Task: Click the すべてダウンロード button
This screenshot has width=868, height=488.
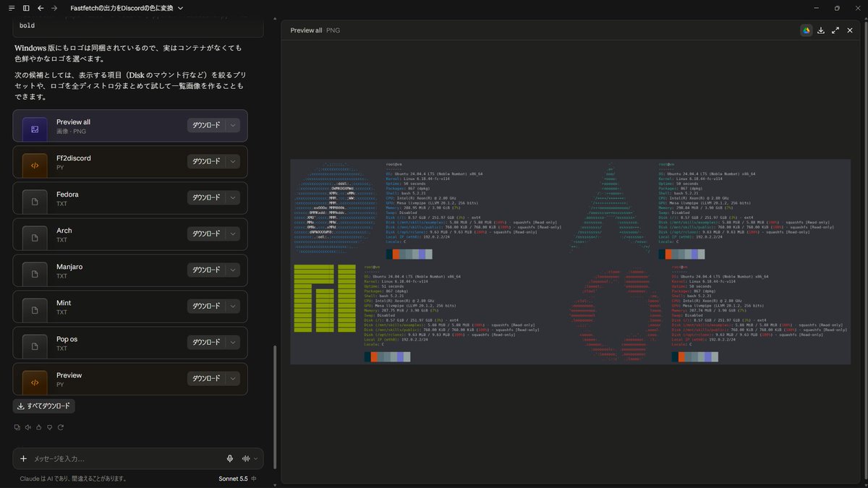Action: 44,406
